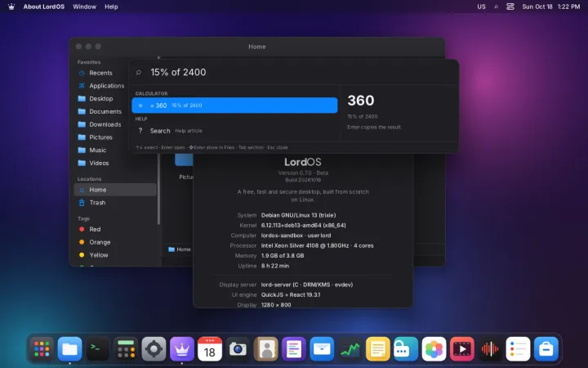Open the padlock passwords app in dock

pos(406,349)
